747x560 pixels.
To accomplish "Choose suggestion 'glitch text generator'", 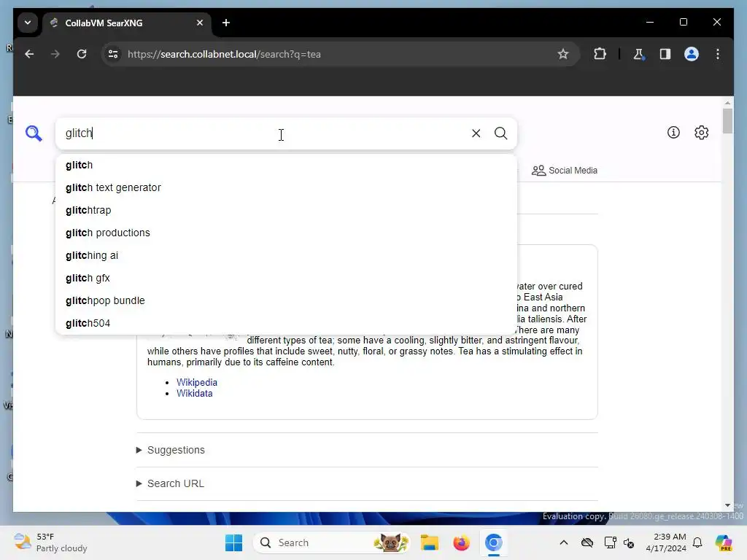I will pos(286,187).
